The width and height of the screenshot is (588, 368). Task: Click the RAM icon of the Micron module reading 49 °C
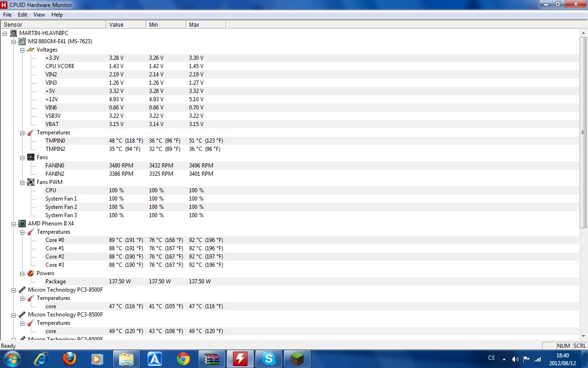click(x=22, y=315)
